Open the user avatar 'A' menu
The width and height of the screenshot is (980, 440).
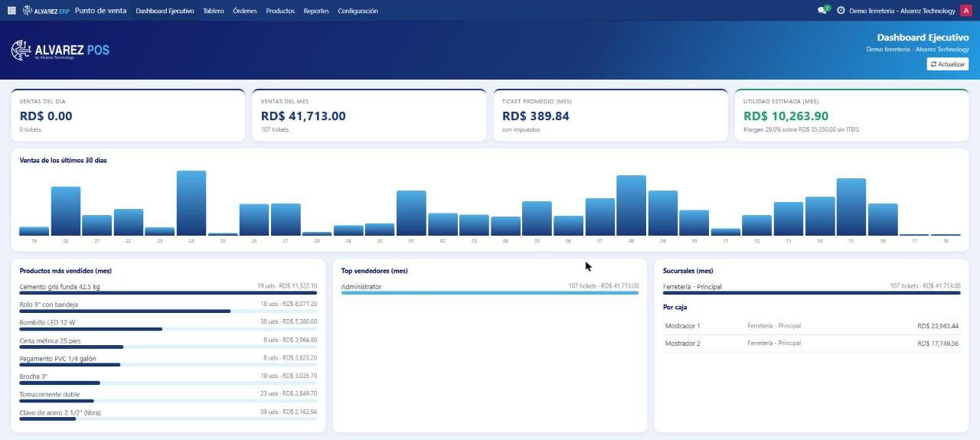[965, 11]
